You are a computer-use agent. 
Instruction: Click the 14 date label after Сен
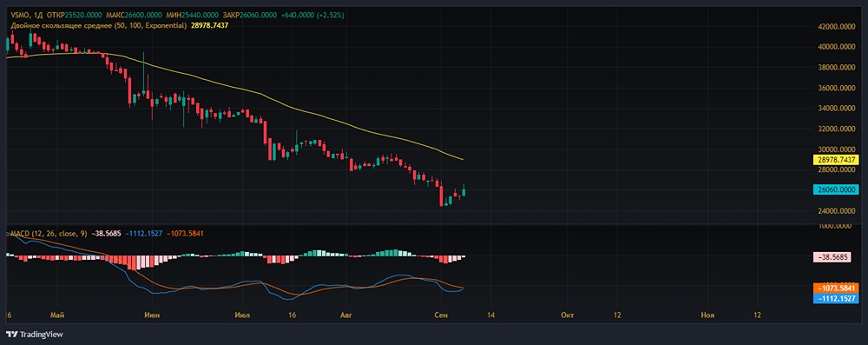click(491, 315)
